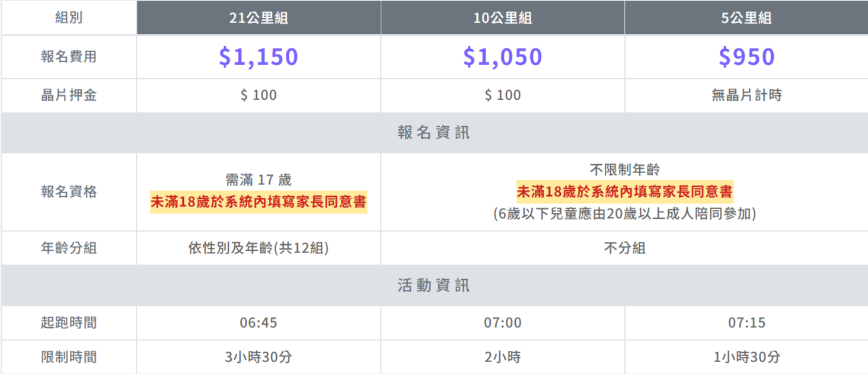Click the 晶片押金 row label

coord(69,95)
